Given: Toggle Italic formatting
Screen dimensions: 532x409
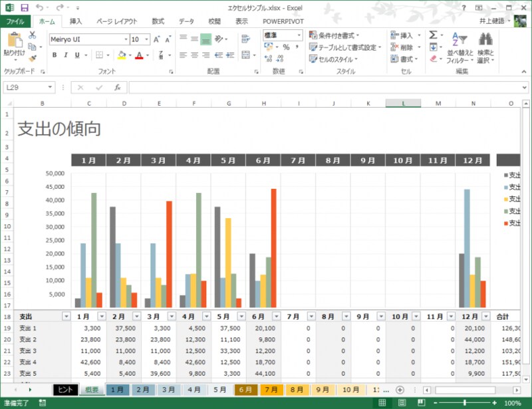Looking at the screenshot, I should coord(66,55).
